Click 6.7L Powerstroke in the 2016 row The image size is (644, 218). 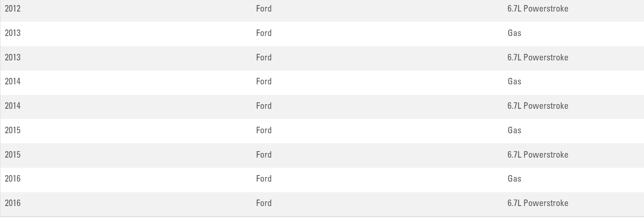point(537,203)
